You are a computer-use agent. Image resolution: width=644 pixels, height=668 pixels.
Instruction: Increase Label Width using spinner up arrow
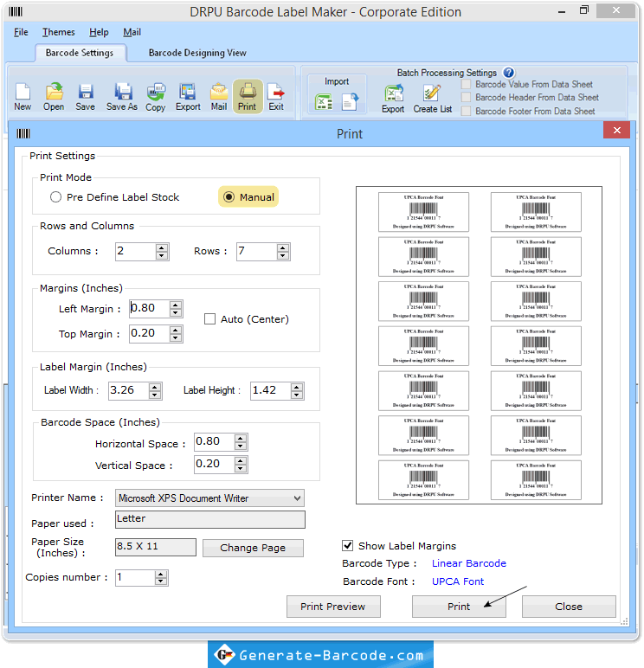point(155,387)
